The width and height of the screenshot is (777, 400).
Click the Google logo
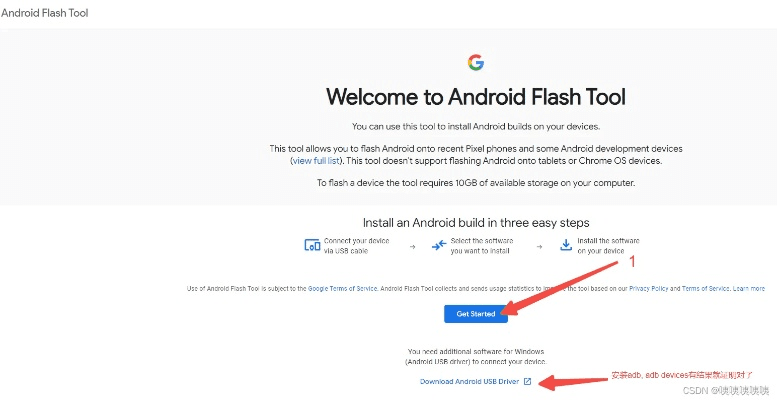tap(475, 63)
